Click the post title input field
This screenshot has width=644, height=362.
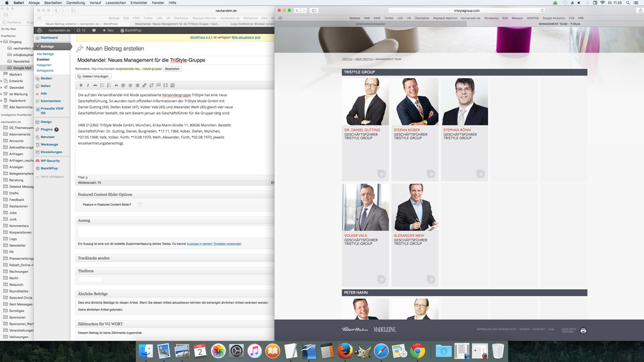pyautogui.click(x=176, y=60)
